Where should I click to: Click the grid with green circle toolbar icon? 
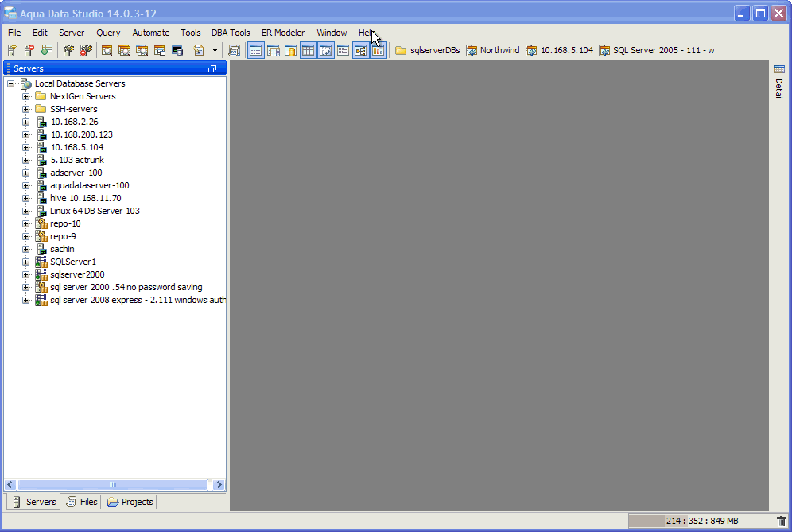(47, 50)
